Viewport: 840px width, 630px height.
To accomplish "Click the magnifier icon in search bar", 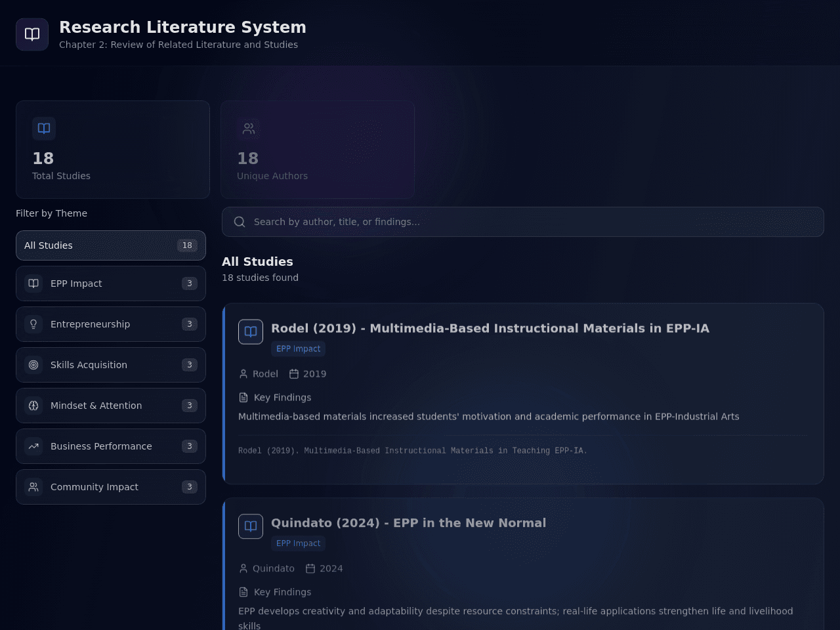I will click(240, 222).
